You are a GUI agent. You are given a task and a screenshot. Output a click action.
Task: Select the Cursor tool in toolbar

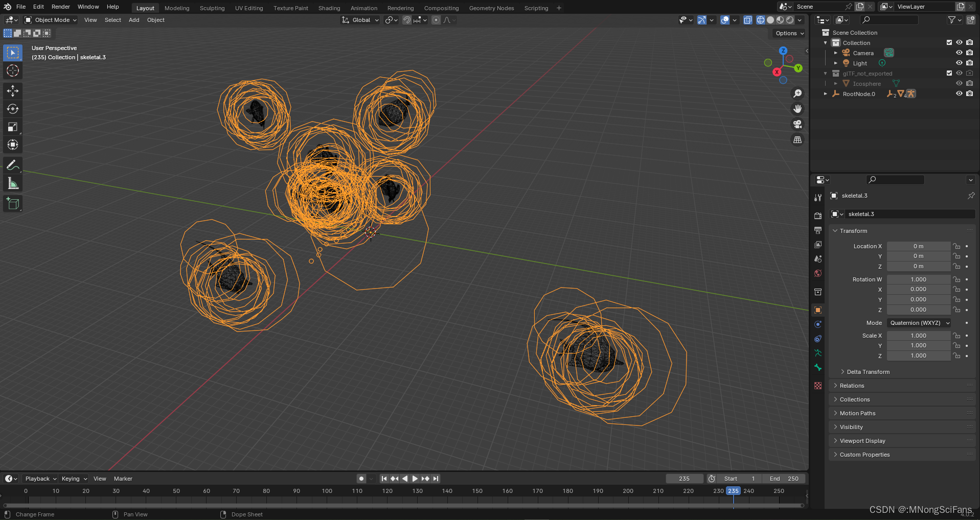click(x=13, y=70)
